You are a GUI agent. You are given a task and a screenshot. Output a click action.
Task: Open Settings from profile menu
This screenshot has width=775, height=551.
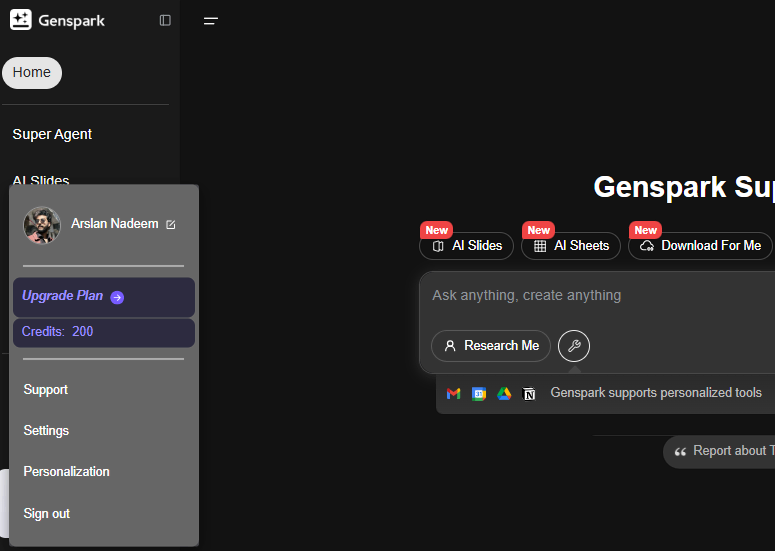(x=46, y=431)
